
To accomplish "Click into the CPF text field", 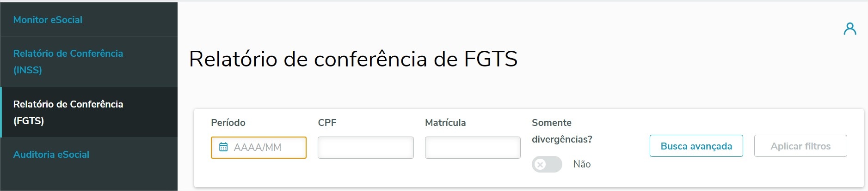I will pos(365,148).
